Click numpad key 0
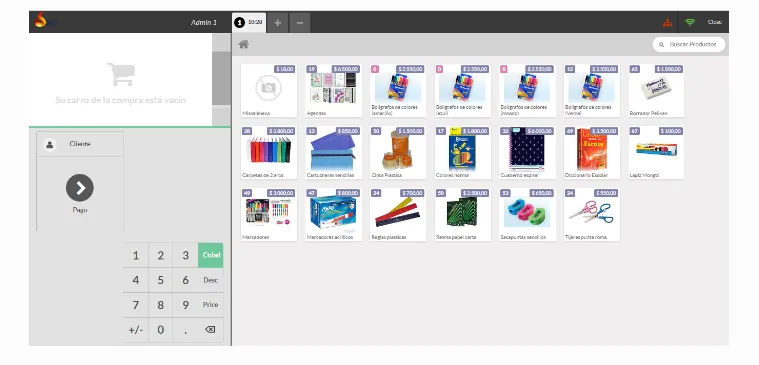Viewport: 759px width, 365px height. 161,330
